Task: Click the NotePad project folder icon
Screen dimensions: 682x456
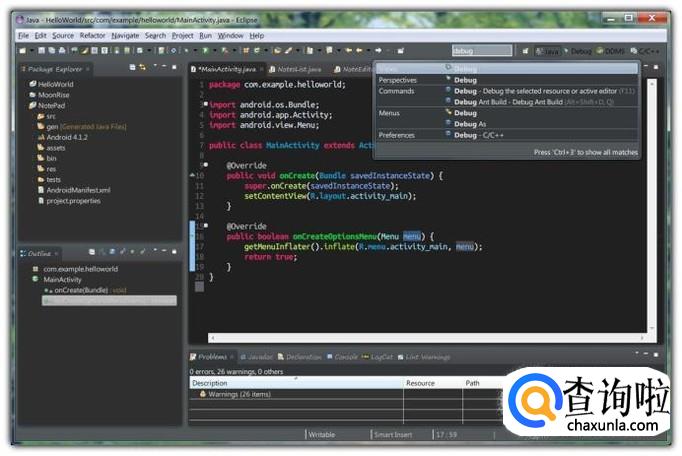Action: coord(33,105)
